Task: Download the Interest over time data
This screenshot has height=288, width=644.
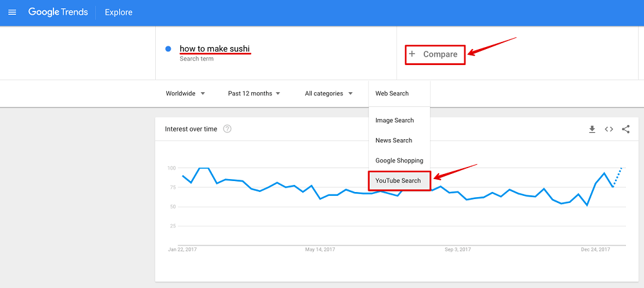Action: tap(592, 130)
